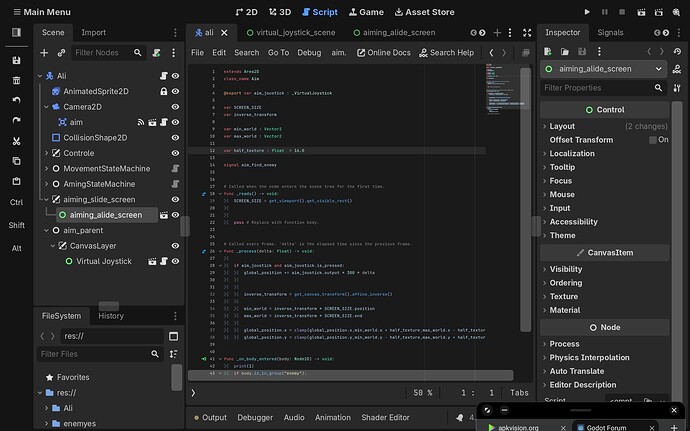Viewport: 690px width, 431px height.
Task: Open Scene dock three-dot options
Action: coord(175,33)
